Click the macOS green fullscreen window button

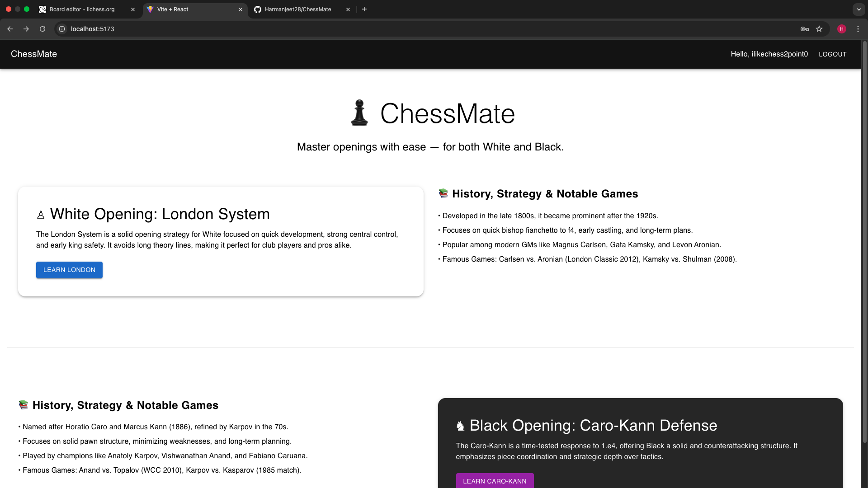click(x=27, y=9)
